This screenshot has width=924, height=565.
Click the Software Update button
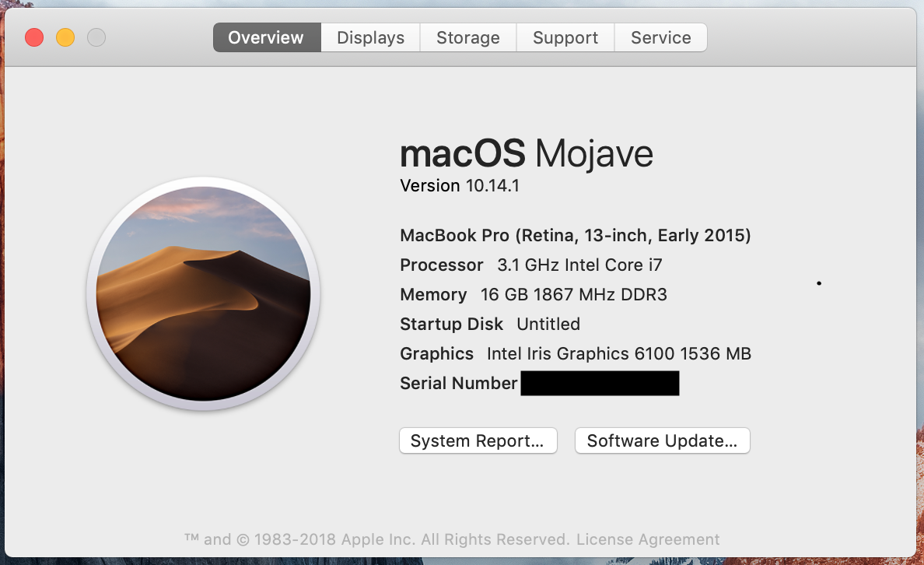pos(662,440)
